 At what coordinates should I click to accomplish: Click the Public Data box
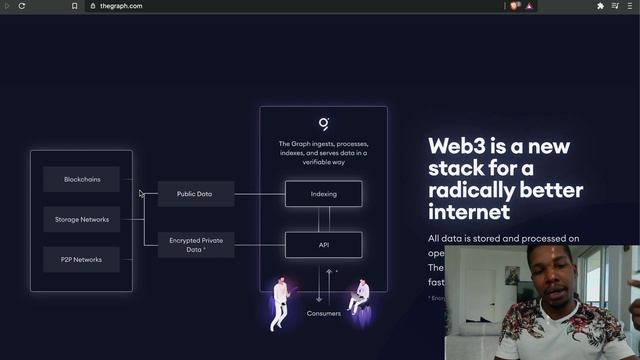pos(196,194)
